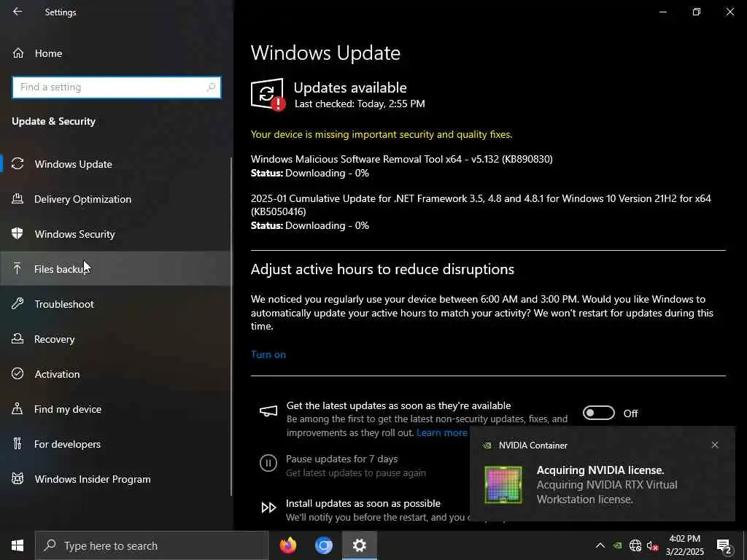Open Windows Security page

(116, 234)
